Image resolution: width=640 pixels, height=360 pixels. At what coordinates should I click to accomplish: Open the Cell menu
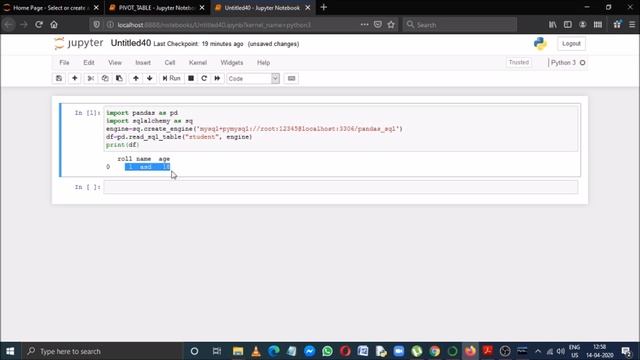pos(170,63)
